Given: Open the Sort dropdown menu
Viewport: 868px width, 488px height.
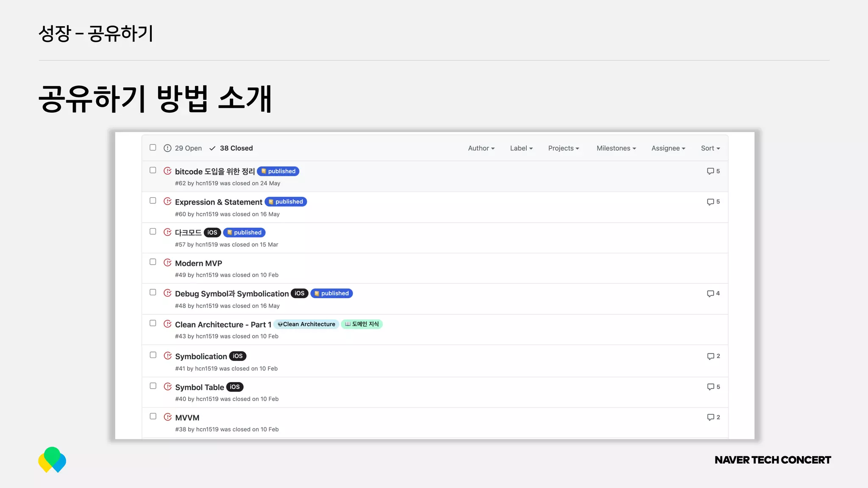Looking at the screenshot, I should pos(710,148).
